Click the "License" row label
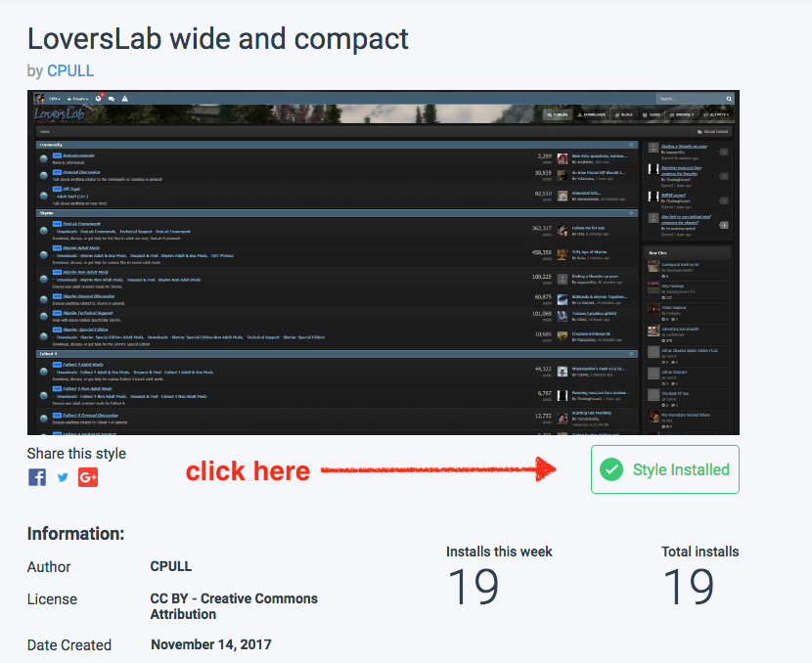Image resolution: width=812 pixels, height=663 pixels. [x=52, y=598]
